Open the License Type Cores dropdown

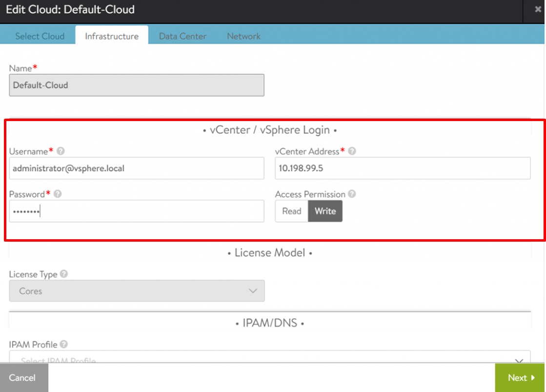click(x=137, y=291)
